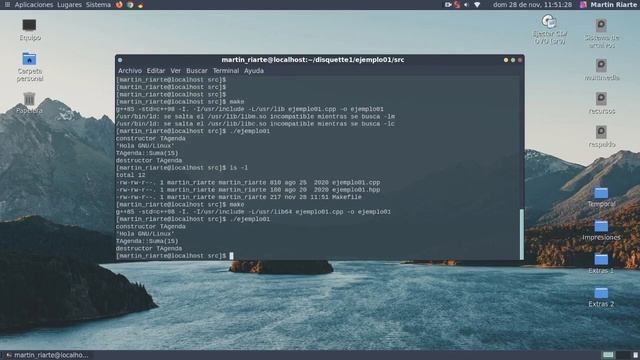Click the screen recorder tray icon
Screen dimensions: 640x360
[448, 5]
